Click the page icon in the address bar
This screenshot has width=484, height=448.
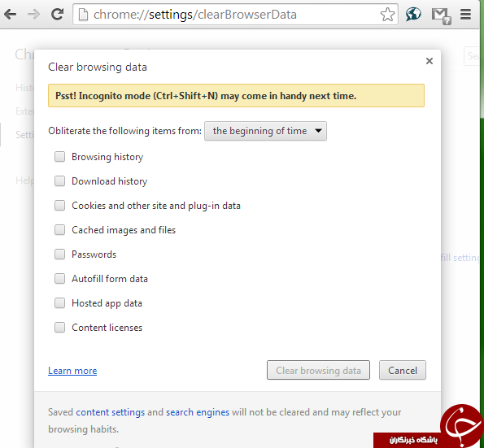click(83, 15)
